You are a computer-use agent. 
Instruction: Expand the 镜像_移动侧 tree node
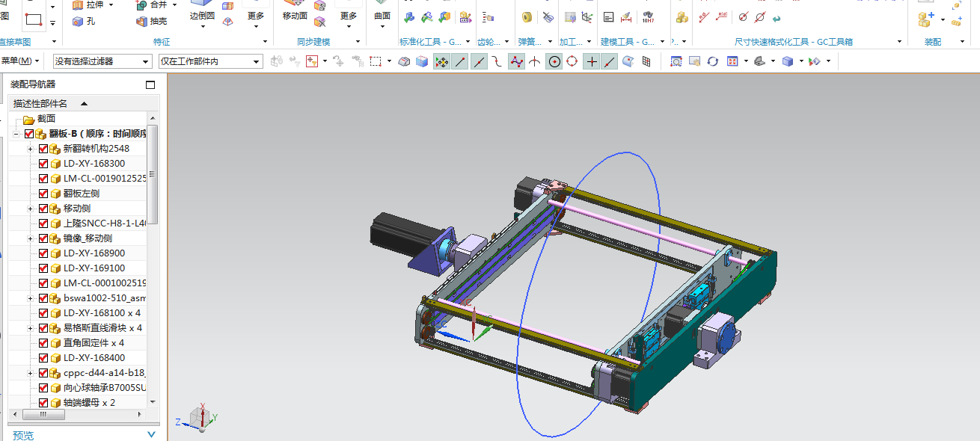pyautogui.click(x=30, y=238)
